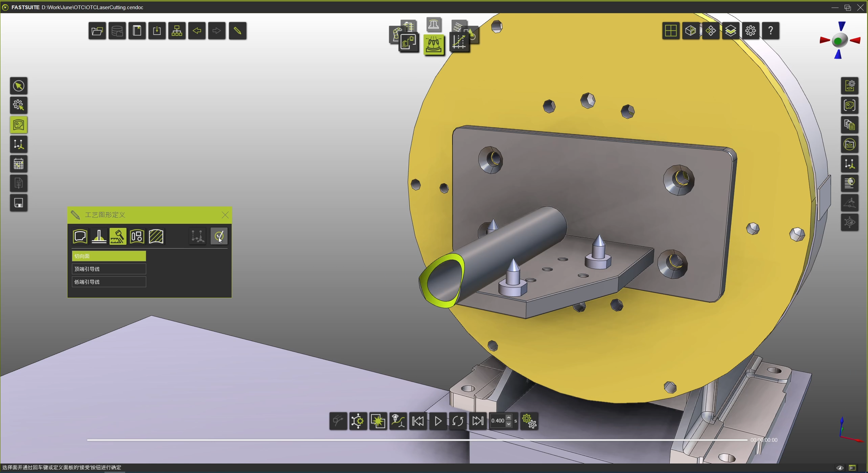Click the accept checkmark in the definition panel
This screenshot has height=473, width=868.
point(219,236)
